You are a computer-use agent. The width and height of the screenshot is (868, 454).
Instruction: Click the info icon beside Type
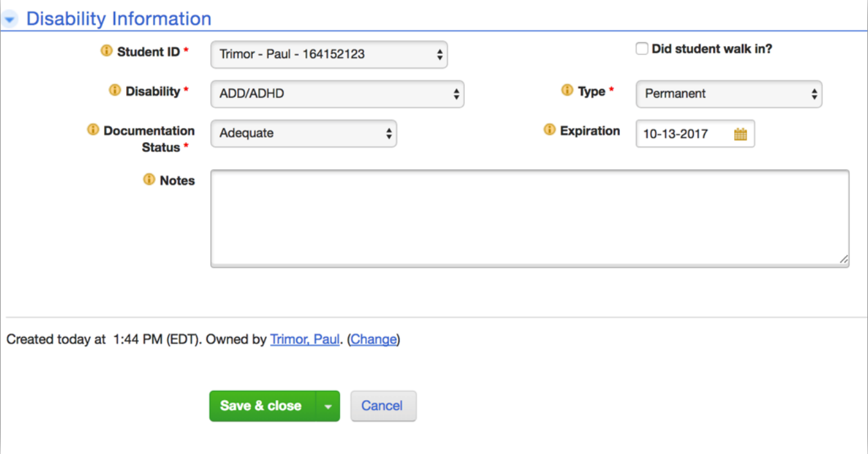coord(567,91)
